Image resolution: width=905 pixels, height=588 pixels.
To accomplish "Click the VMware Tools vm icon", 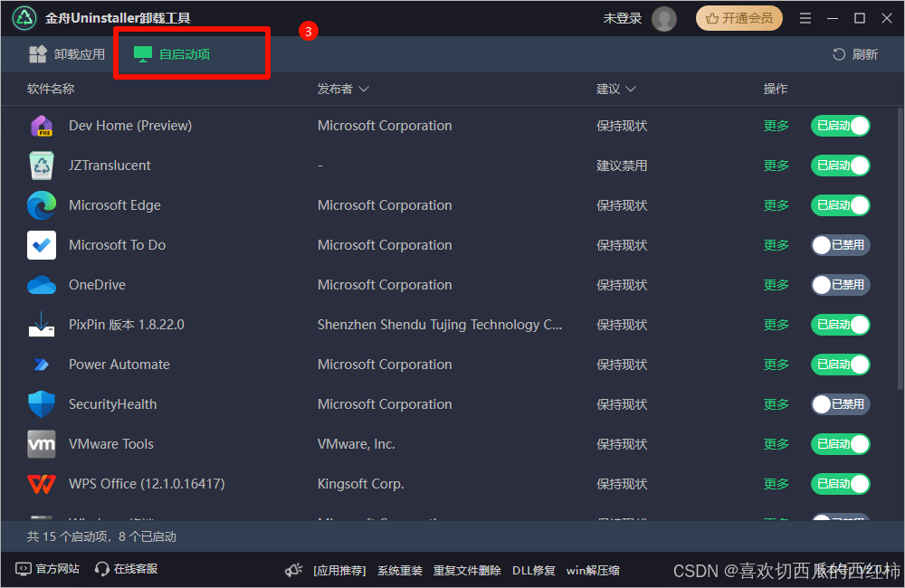I will pos(42,444).
